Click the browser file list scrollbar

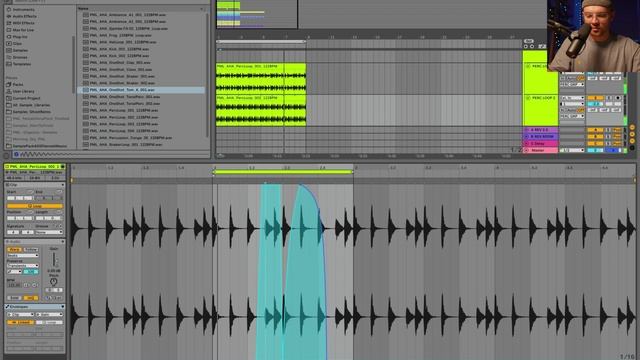click(207, 76)
